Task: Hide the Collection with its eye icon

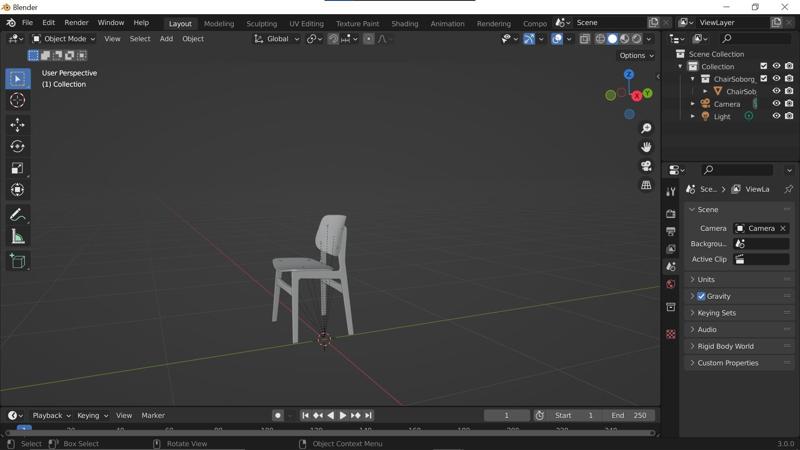Action: coord(776,66)
